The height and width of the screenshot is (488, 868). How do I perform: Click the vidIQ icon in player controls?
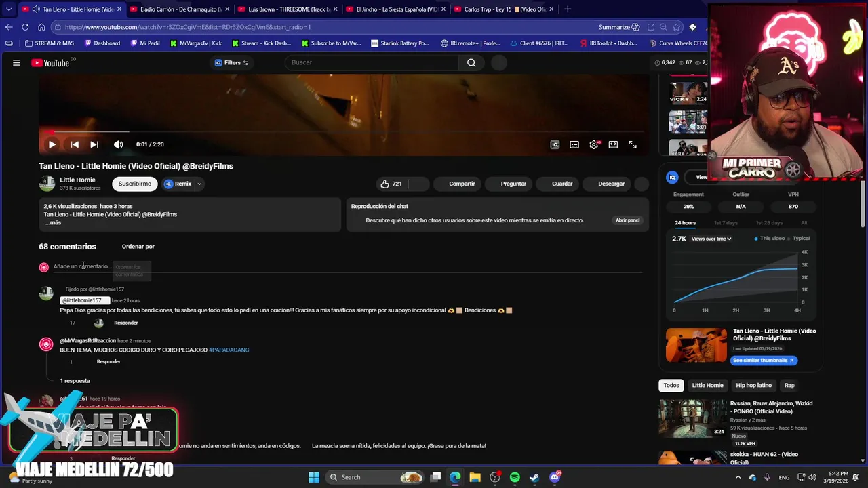[x=555, y=144]
